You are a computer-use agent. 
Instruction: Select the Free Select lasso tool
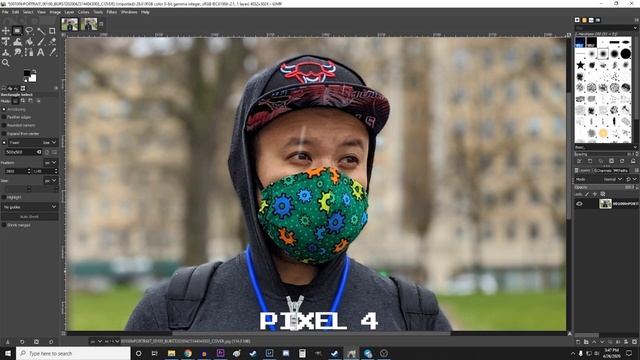coord(29,31)
